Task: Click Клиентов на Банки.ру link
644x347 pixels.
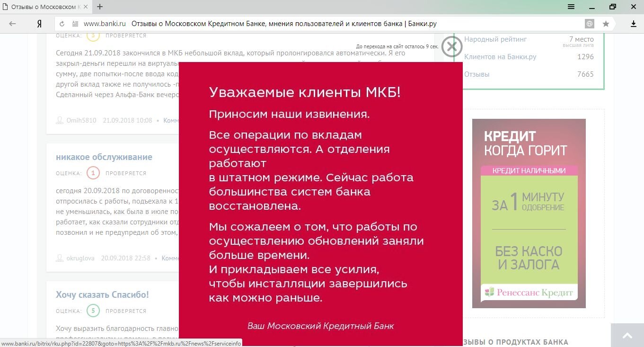Action: click(500, 57)
